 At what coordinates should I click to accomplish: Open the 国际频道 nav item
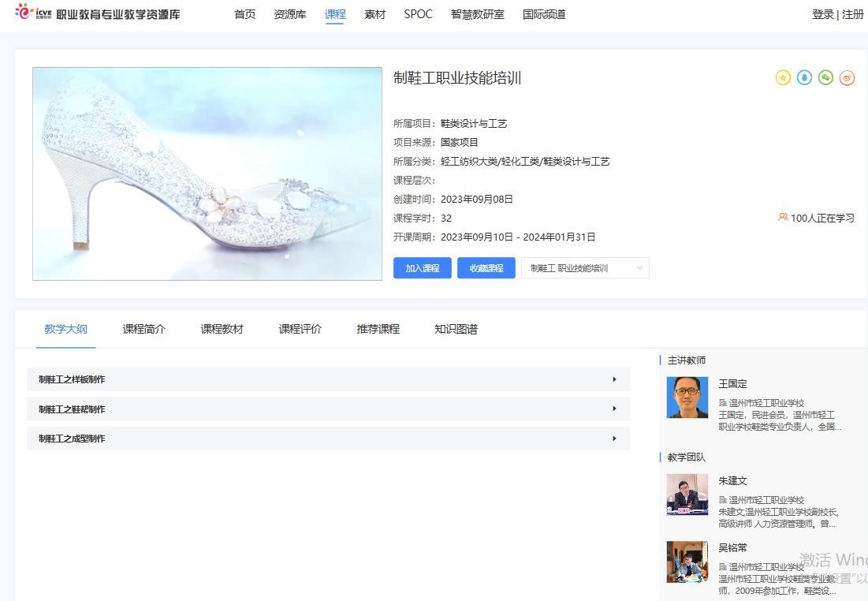pyautogui.click(x=544, y=14)
